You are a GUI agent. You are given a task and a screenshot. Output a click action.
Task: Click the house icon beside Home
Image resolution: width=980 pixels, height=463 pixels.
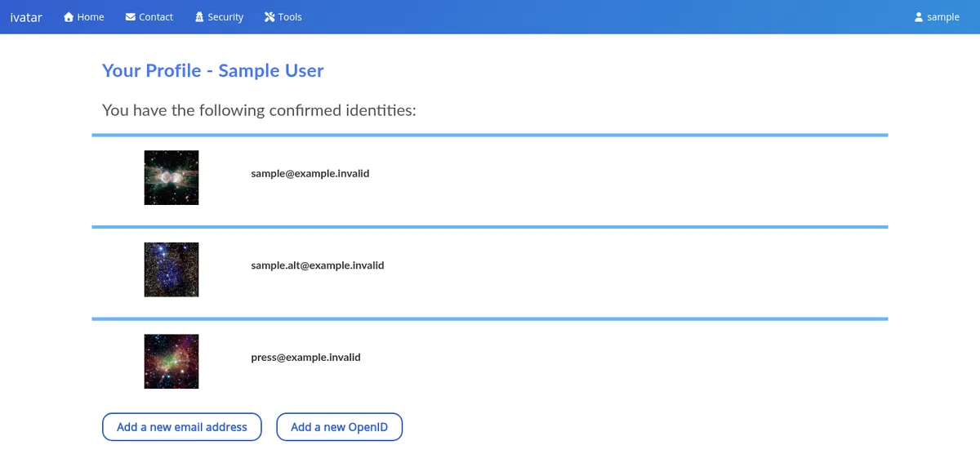coord(69,17)
